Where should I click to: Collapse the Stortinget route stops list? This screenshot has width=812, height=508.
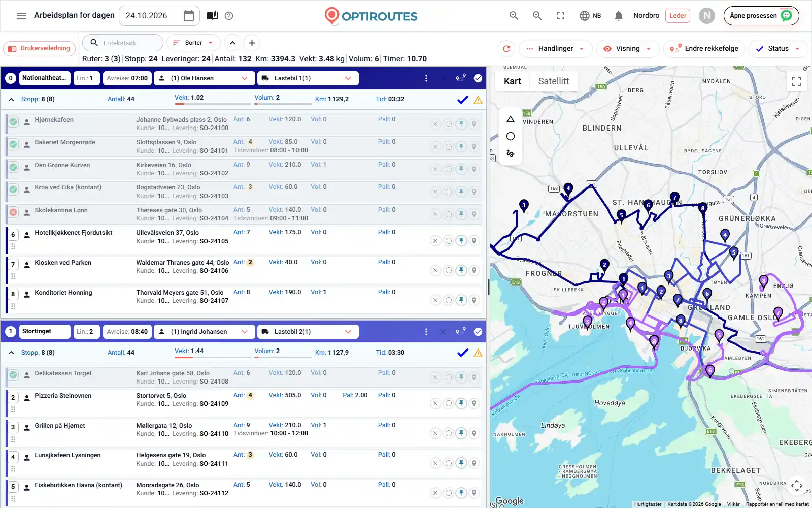pyautogui.click(x=11, y=353)
